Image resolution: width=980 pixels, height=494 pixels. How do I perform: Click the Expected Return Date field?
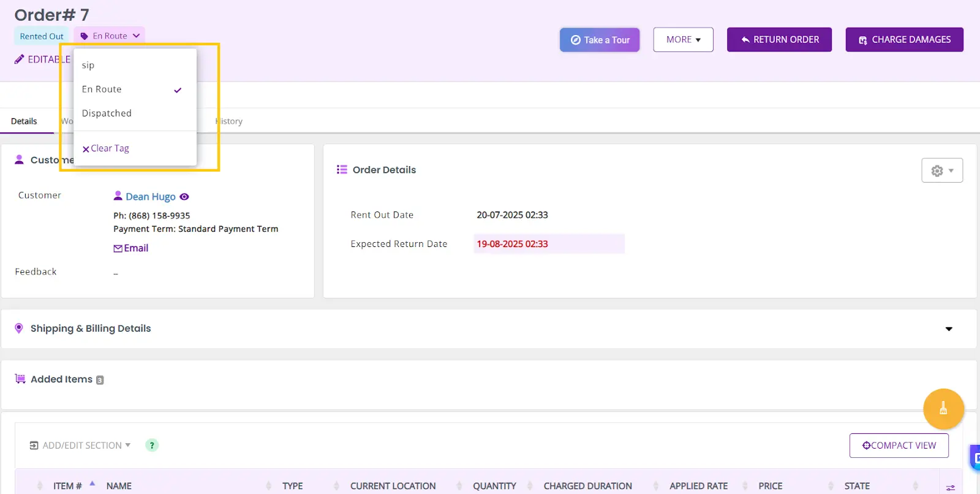pyautogui.click(x=548, y=244)
